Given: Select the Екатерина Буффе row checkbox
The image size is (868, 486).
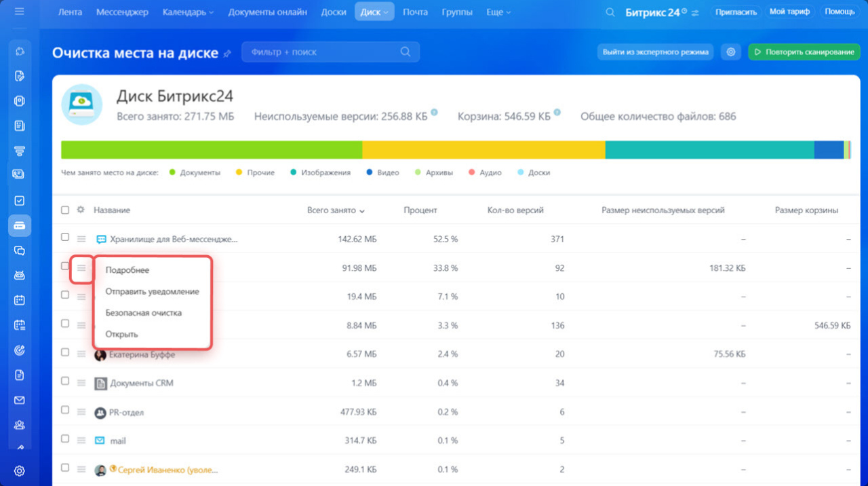Looking at the screenshot, I should click(x=65, y=352).
